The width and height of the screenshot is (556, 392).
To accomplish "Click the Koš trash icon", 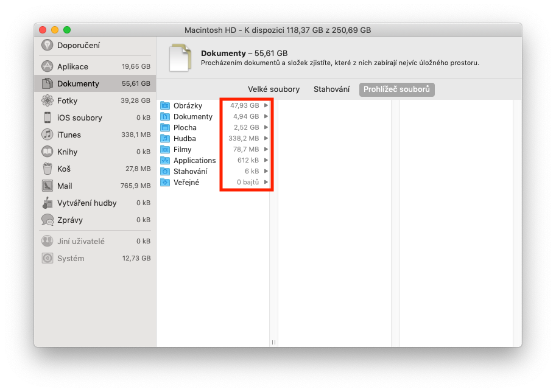I will click(47, 169).
